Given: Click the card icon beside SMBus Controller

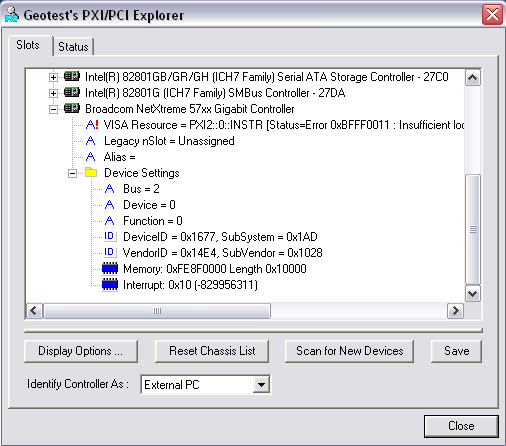Looking at the screenshot, I should [72, 92].
